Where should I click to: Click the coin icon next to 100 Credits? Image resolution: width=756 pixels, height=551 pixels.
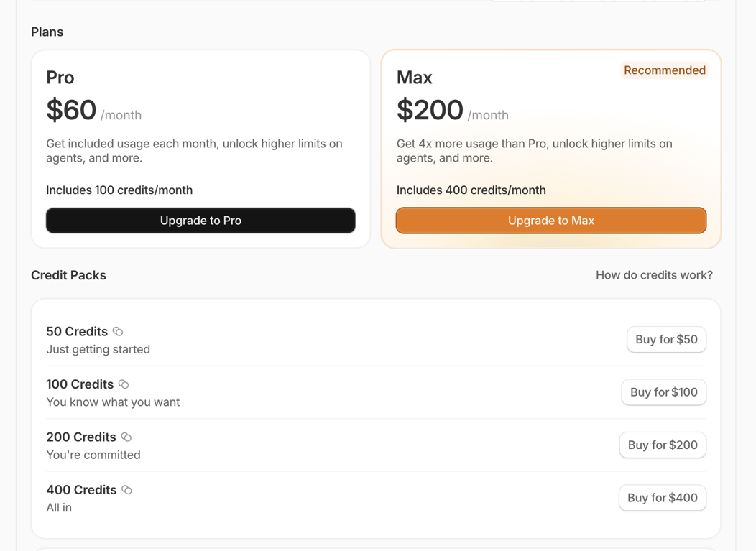124,384
